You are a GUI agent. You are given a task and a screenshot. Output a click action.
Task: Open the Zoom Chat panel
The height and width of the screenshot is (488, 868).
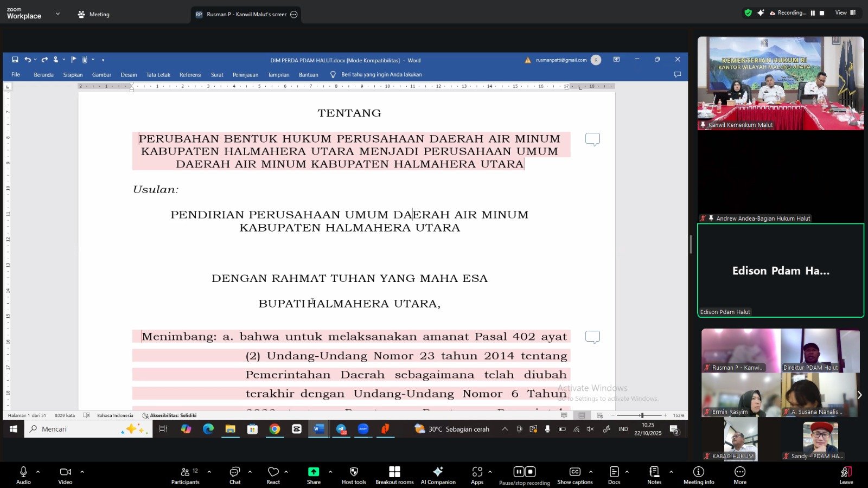coord(234,474)
